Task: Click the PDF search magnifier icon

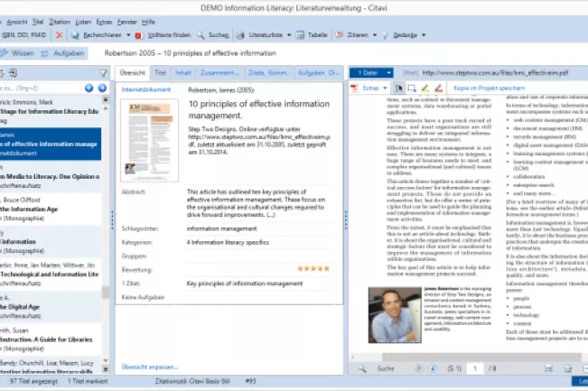Action: pos(362,368)
